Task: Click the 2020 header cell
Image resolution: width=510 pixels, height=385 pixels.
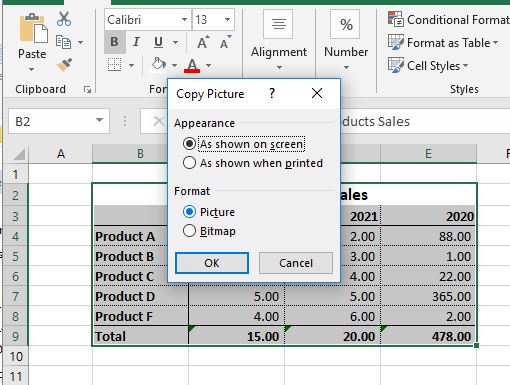Action: [x=428, y=216]
